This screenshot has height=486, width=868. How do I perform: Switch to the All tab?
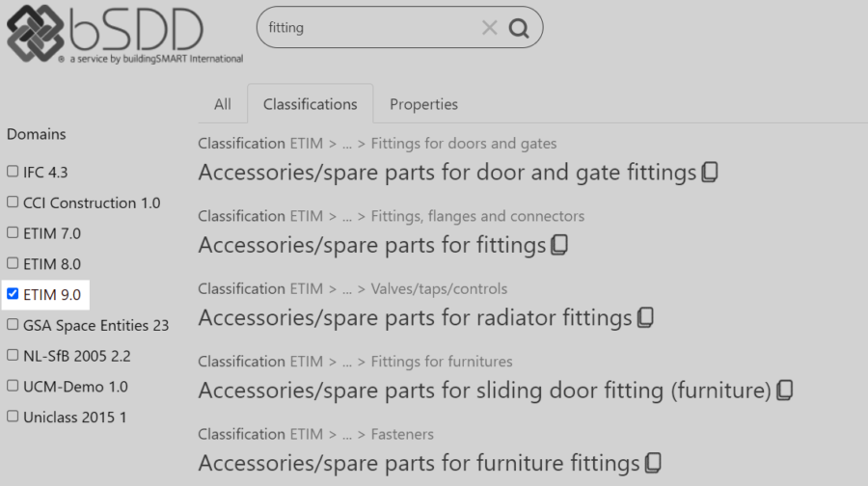(x=223, y=104)
